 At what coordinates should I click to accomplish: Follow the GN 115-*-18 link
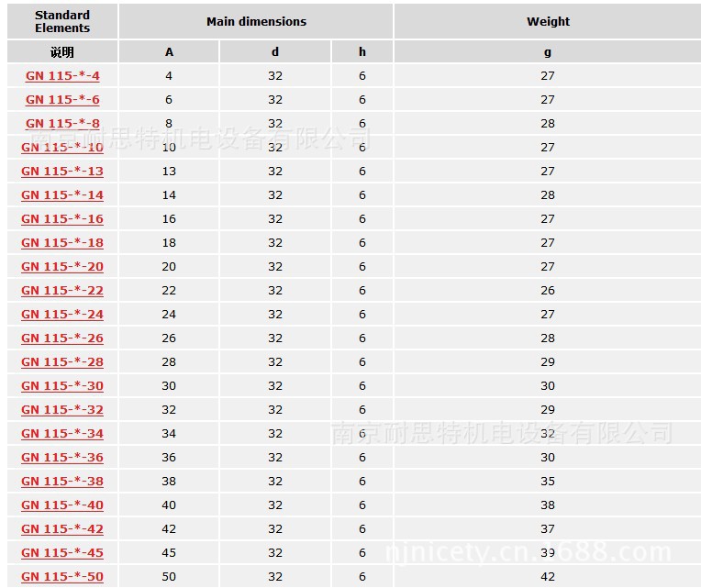62,243
